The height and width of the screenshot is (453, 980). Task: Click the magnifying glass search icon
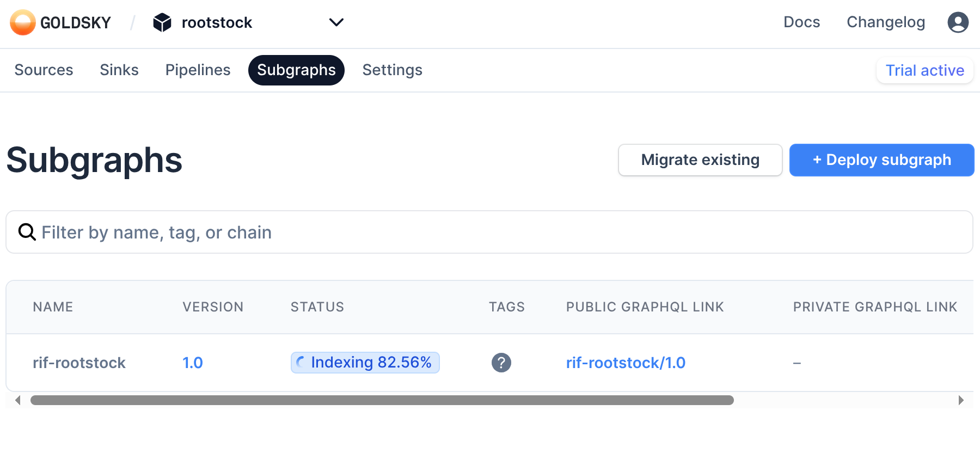(27, 232)
